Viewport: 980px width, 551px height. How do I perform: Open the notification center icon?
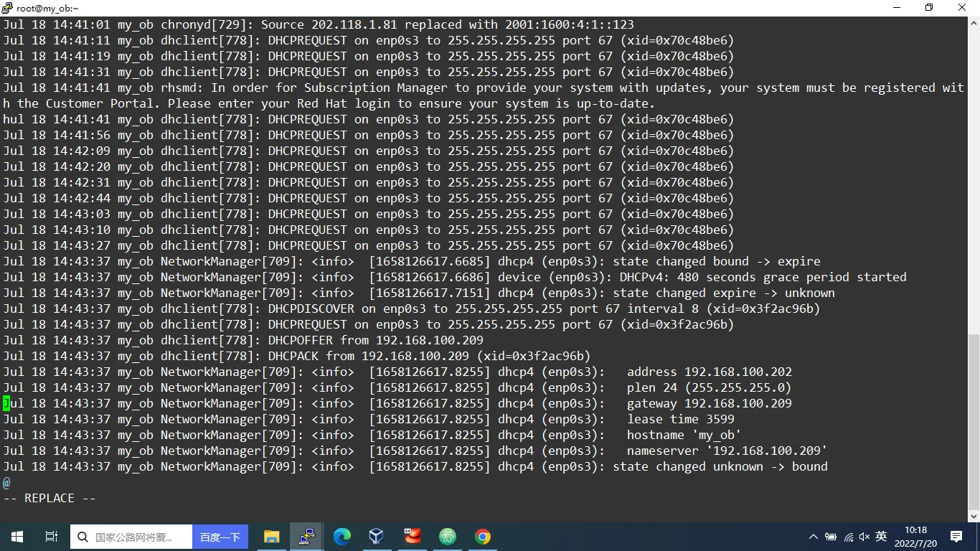tap(956, 537)
